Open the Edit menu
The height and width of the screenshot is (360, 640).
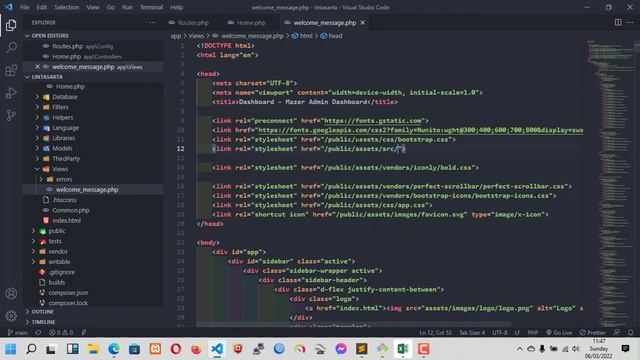[42, 7]
